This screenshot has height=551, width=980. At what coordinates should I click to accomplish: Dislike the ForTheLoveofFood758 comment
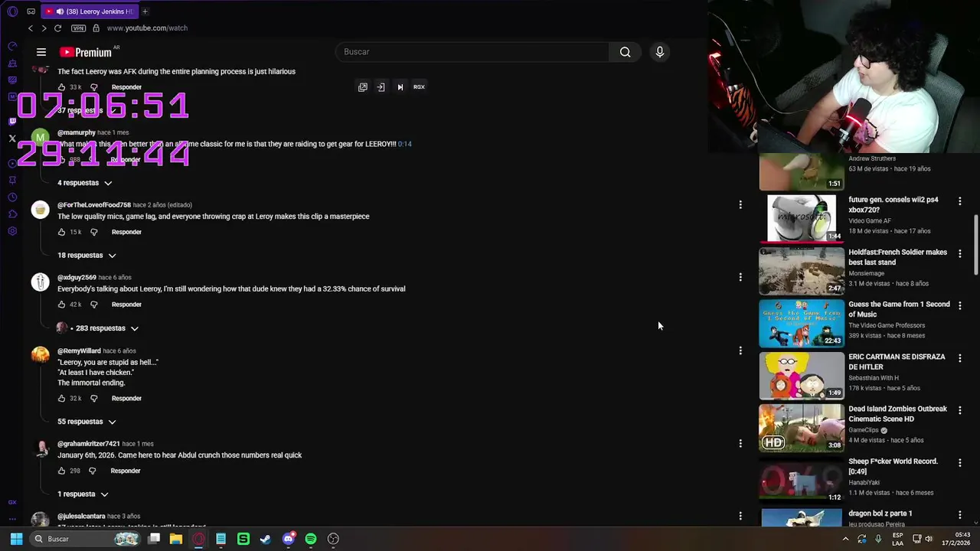(94, 232)
